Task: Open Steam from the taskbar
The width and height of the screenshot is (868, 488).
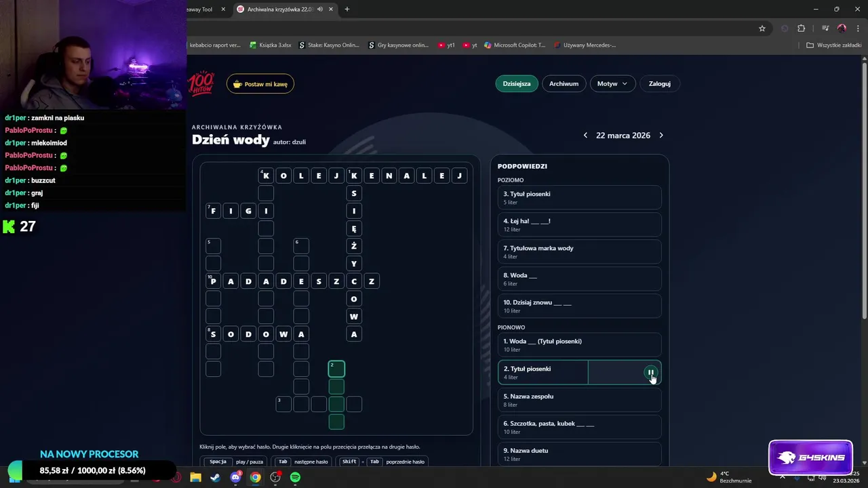Action: click(x=215, y=477)
